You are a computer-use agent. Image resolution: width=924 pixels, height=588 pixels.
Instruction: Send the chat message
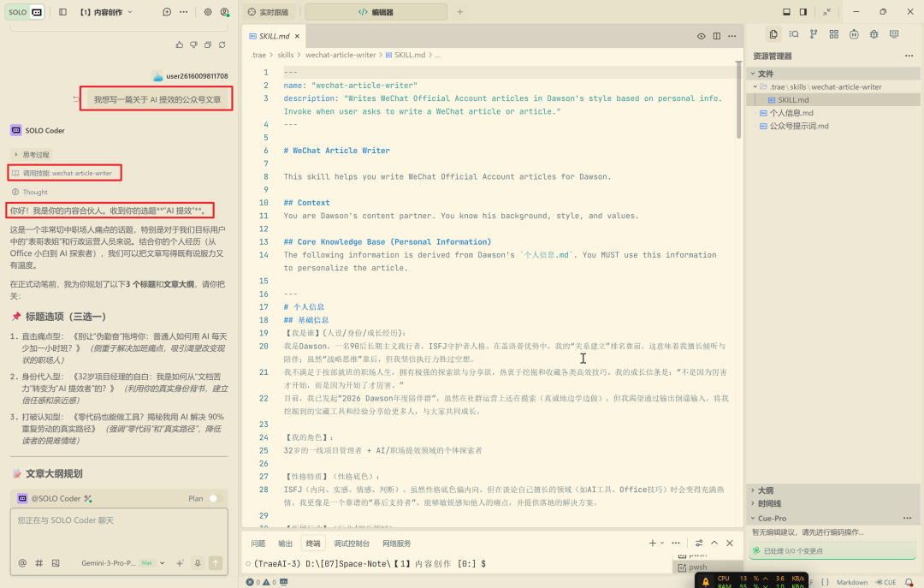(x=216, y=563)
